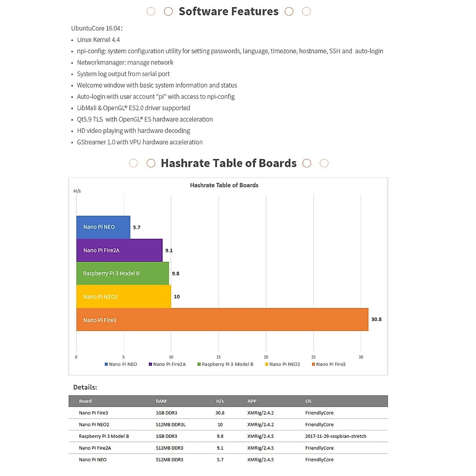The image size is (476, 476).
Task: Click the Board column header in details table
Action: tap(85, 401)
